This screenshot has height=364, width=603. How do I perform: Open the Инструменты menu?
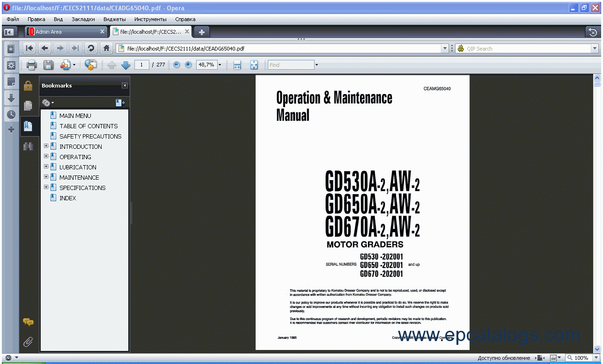coord(150,19)
